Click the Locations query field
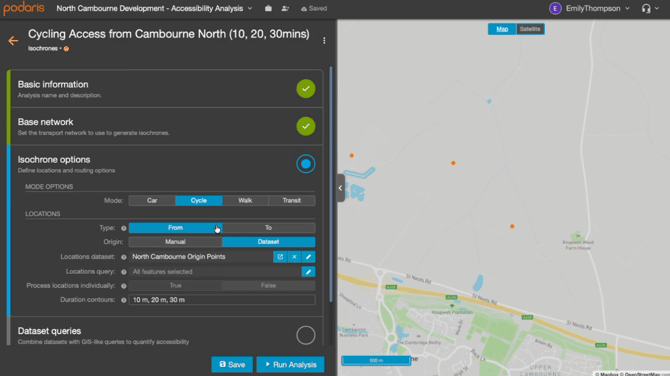This screenshot has width=670, height=376. (215, 272)
